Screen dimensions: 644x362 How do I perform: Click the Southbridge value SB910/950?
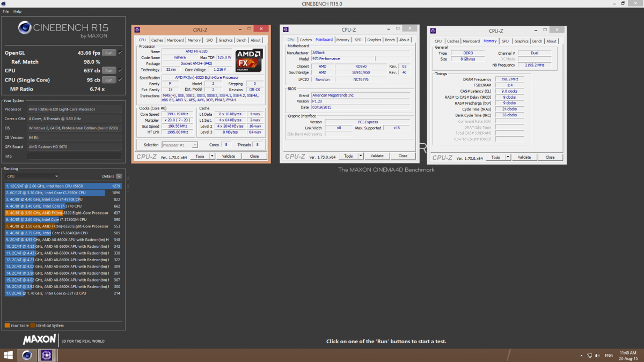360,72
